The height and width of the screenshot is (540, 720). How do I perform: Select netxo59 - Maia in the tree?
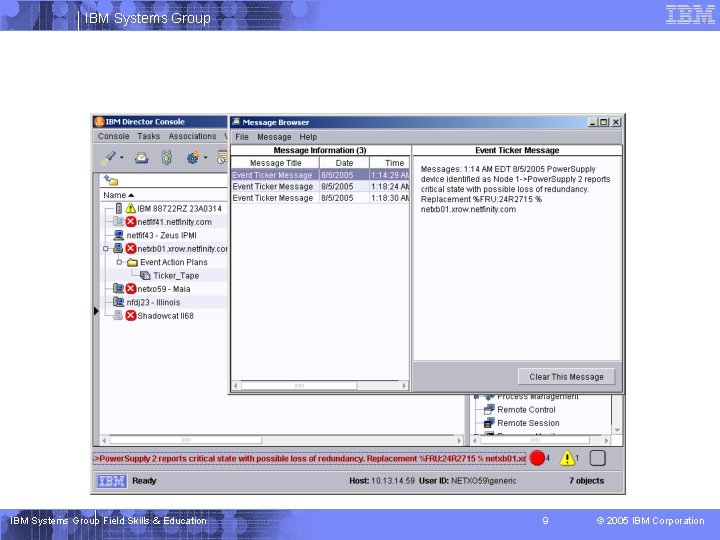click(x=163, y=289)
